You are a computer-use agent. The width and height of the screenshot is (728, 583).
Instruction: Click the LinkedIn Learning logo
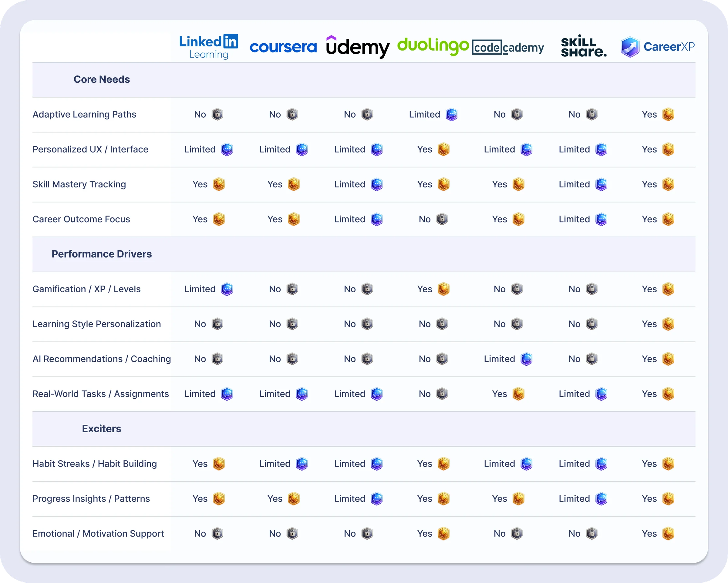(x=209, y=47)
